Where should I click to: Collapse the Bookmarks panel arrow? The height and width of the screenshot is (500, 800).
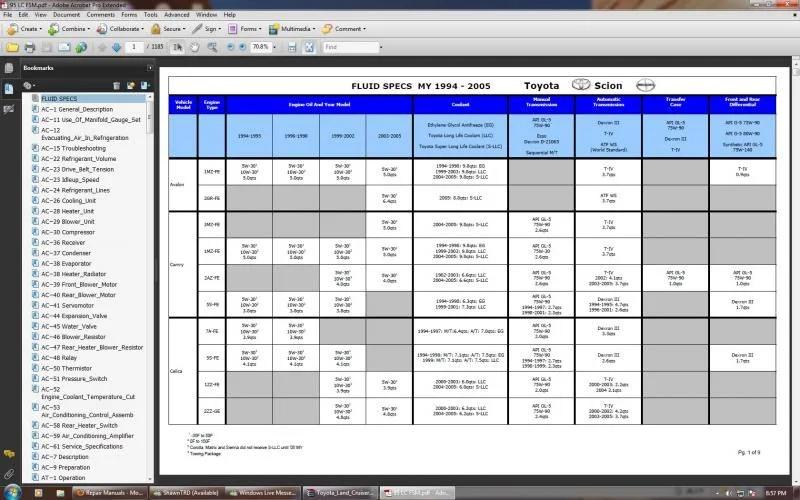[149, 68]
